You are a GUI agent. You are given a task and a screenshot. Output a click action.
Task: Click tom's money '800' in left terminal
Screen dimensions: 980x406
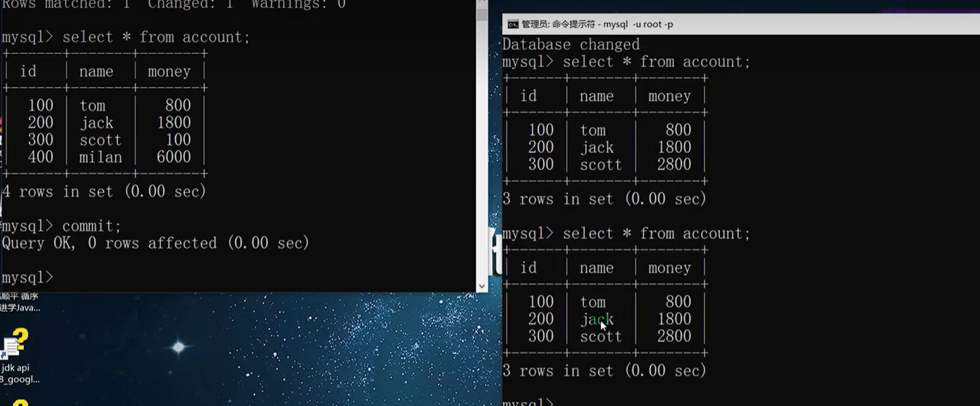[178, 106]
